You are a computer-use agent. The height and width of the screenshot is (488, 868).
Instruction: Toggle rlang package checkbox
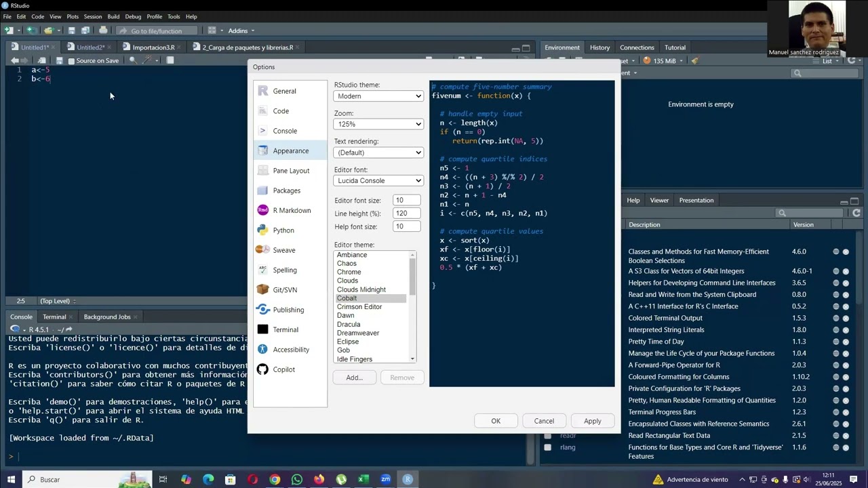click(x=548, y=447)
